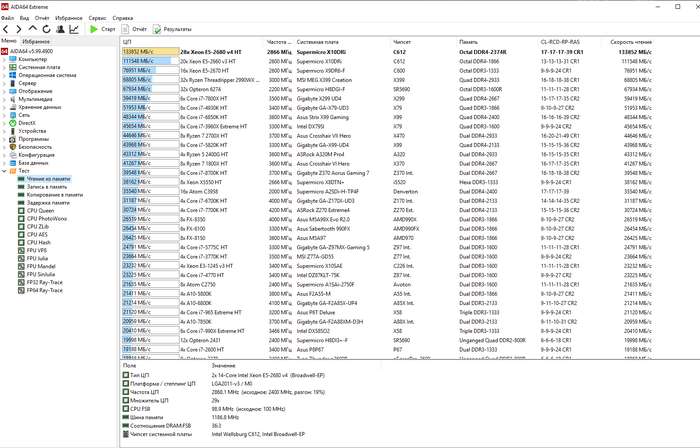Click the Тип ЦП field icon in details

[126, 375]
